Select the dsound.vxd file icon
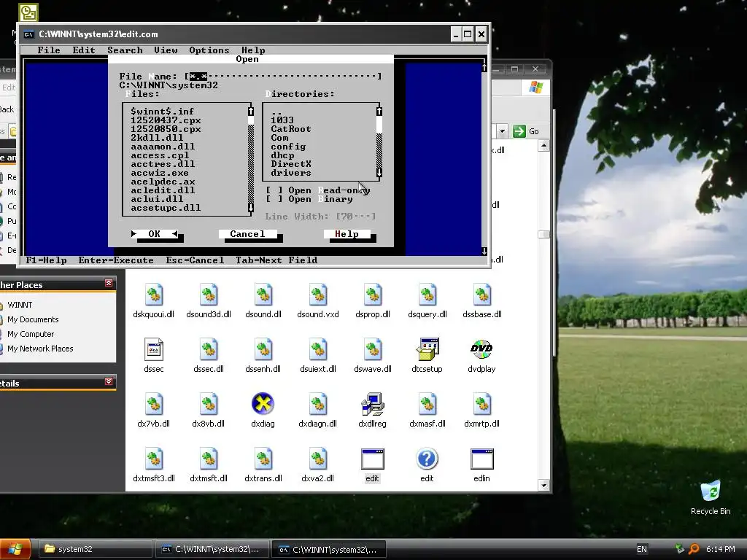Viewport: 747px width, 560px height. point(318,295)
